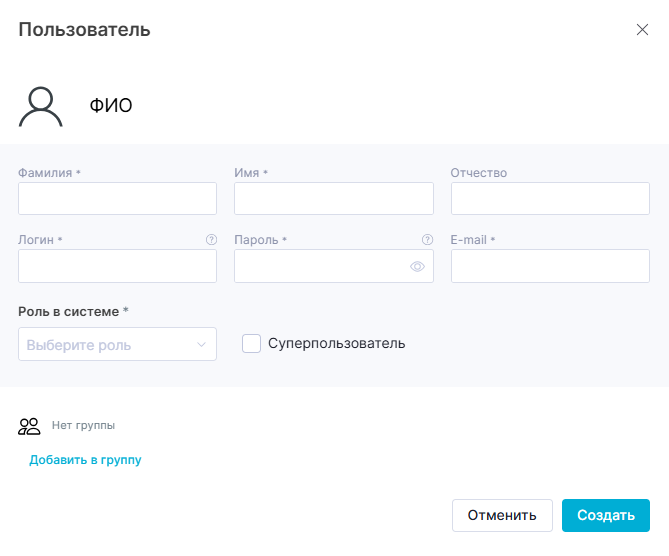Image resolution: width=669 pixels, height=556 pixels.
Task: Click into the Отчество text field
Action: click(x=550, y=199)
